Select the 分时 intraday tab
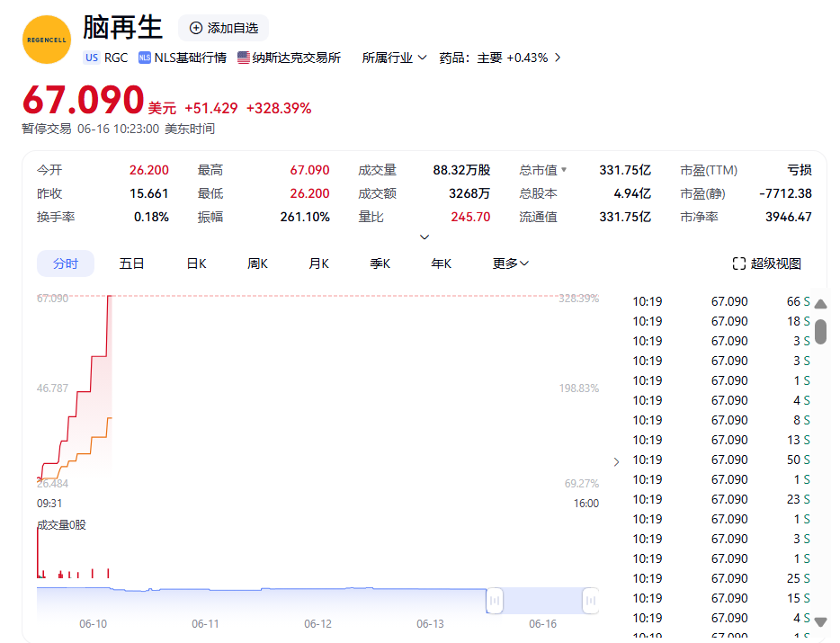840x643 pixels. click(66, 263)
